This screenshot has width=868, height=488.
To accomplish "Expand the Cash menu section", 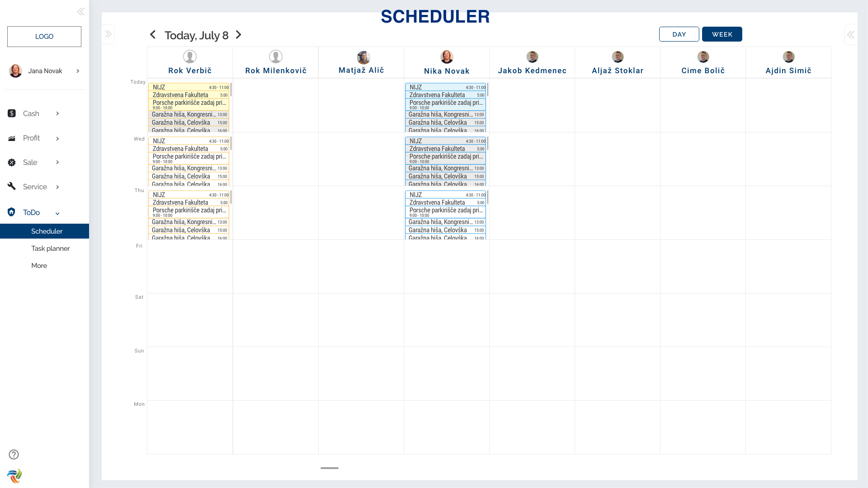I will click(57, 113).
